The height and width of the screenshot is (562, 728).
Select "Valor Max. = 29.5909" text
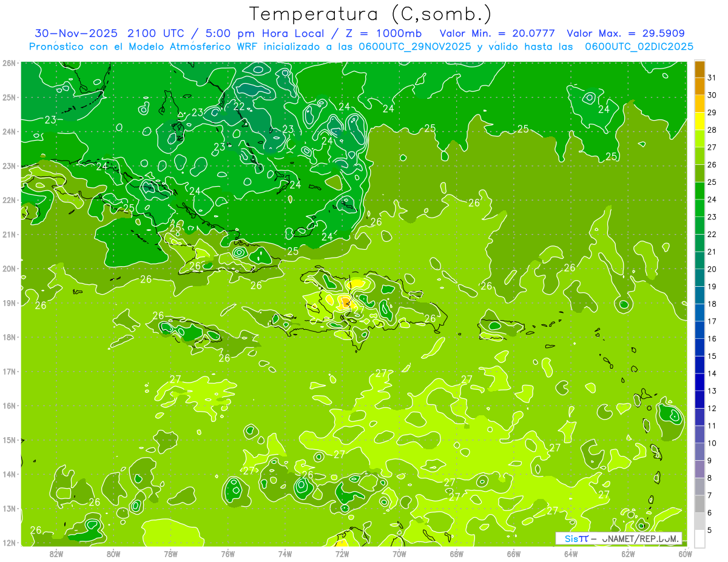[625, 33]
